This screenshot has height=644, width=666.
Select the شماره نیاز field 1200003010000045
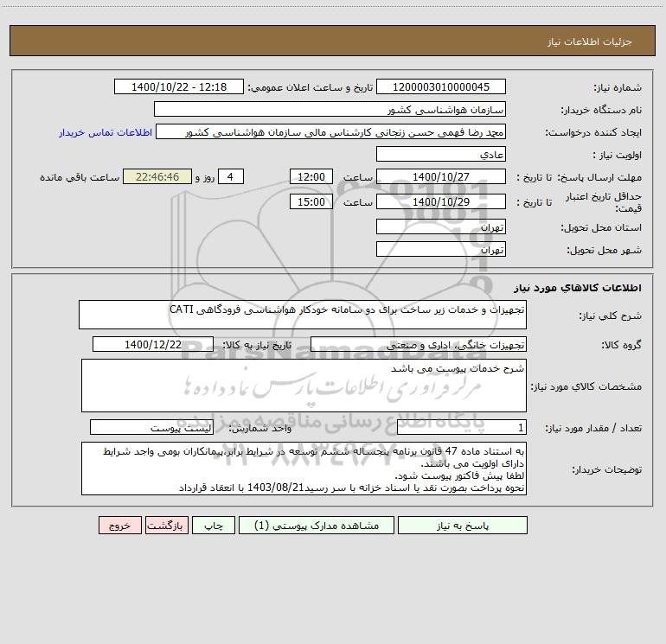click(x=441, y=86)
